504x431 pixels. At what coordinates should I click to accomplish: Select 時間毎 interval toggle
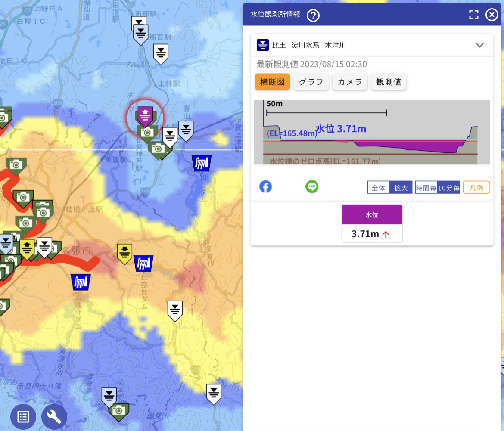(426, 188)
